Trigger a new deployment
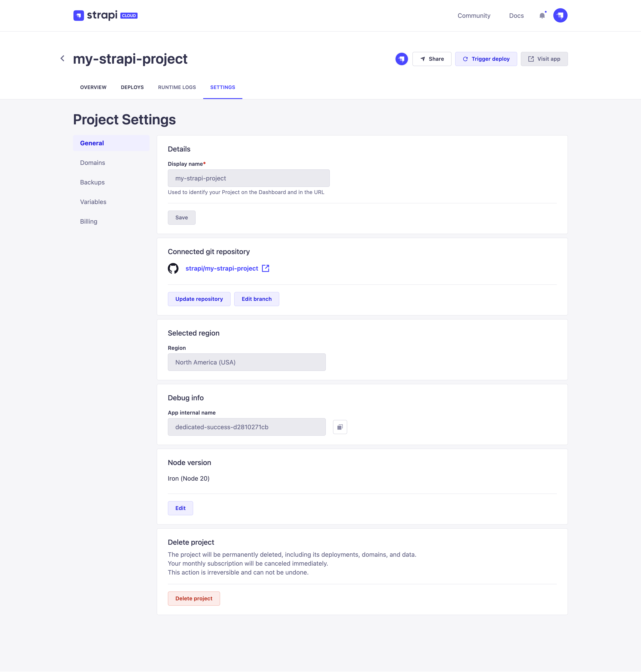This screenshot has height=672, width=641. 486,59
